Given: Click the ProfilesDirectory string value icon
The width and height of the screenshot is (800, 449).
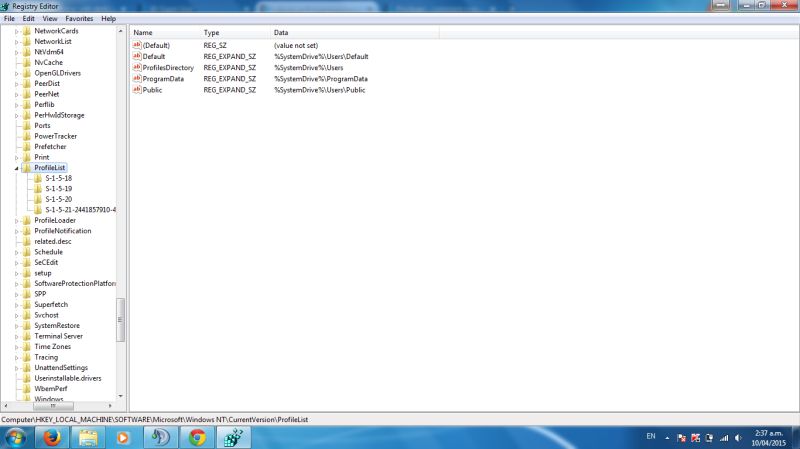Looking at the screenshot, I should [137, 67].
